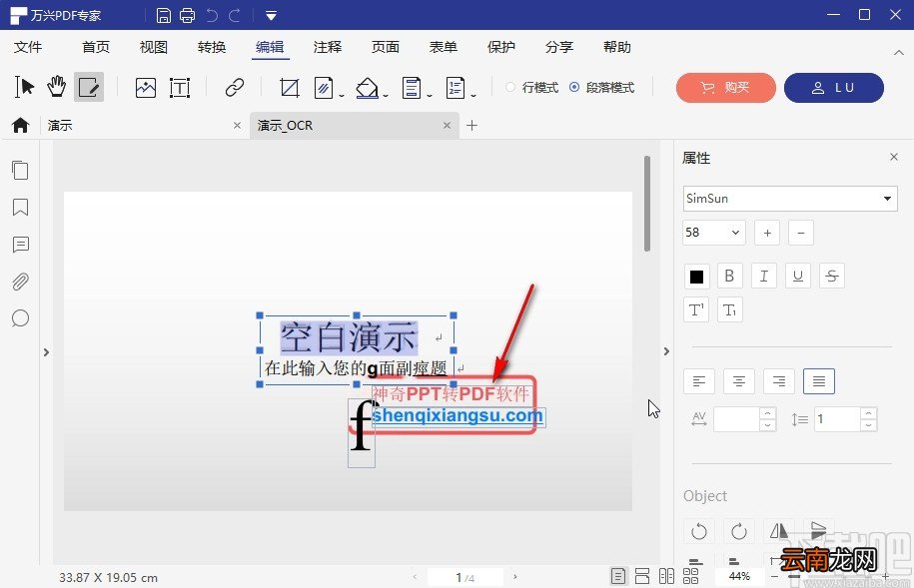Redo the last action
The image size is (914, 588).
pos(235,15)
